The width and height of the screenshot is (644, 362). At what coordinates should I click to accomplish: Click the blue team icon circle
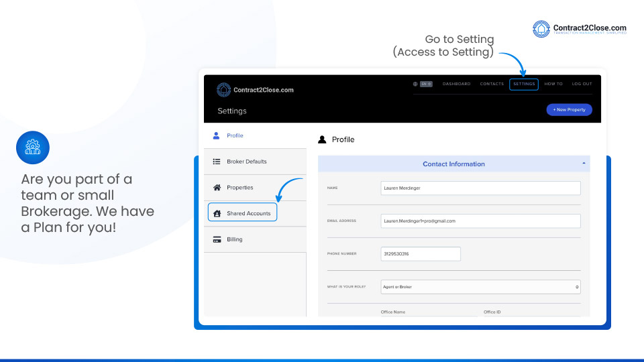[x=33, y=147]
